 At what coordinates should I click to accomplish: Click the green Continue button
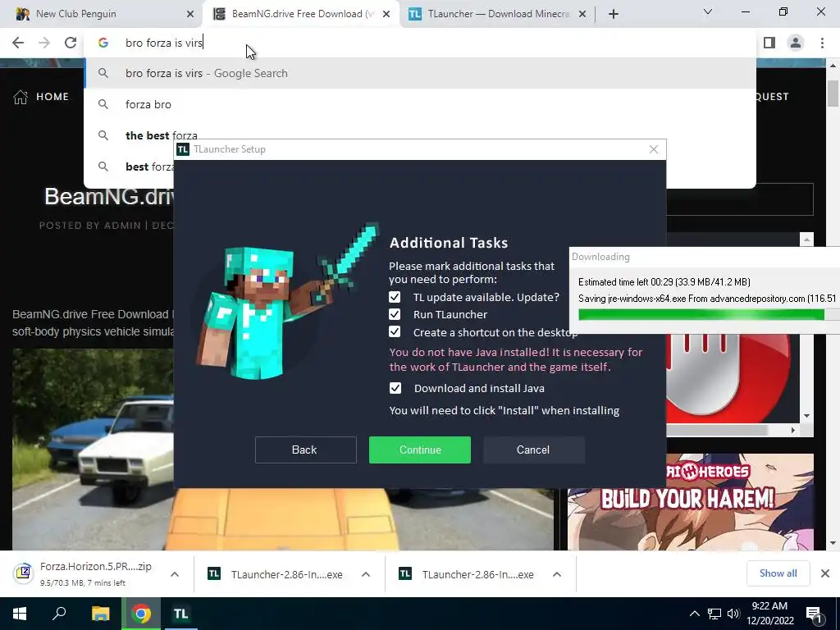420,450
